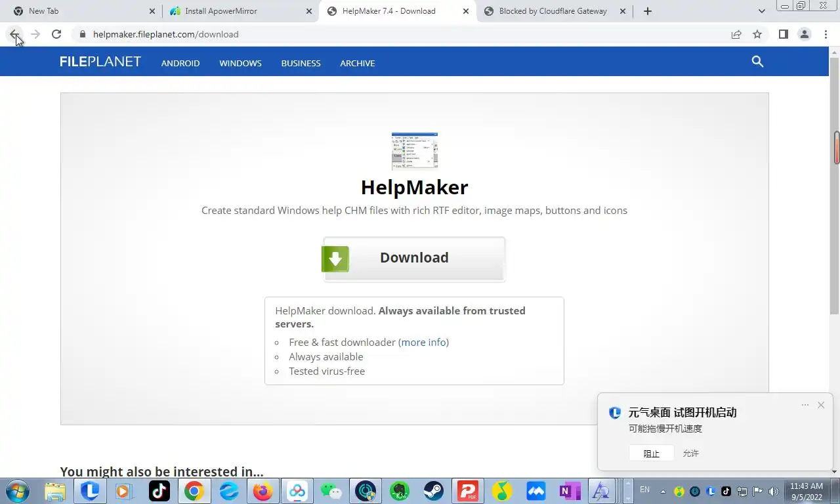
Task: Open Evernote elephant icon in taskbar
Action: pos(399,491)
